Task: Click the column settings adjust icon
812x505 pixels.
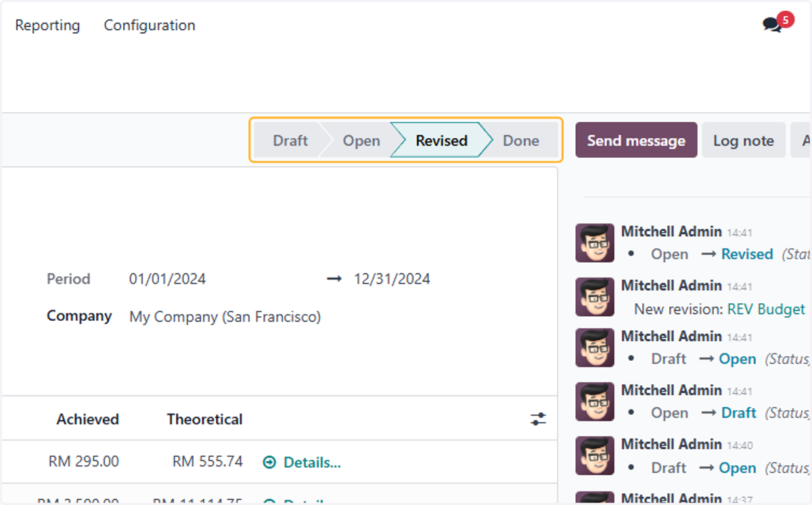Action: pyautogui.click(x=538, y=419)
